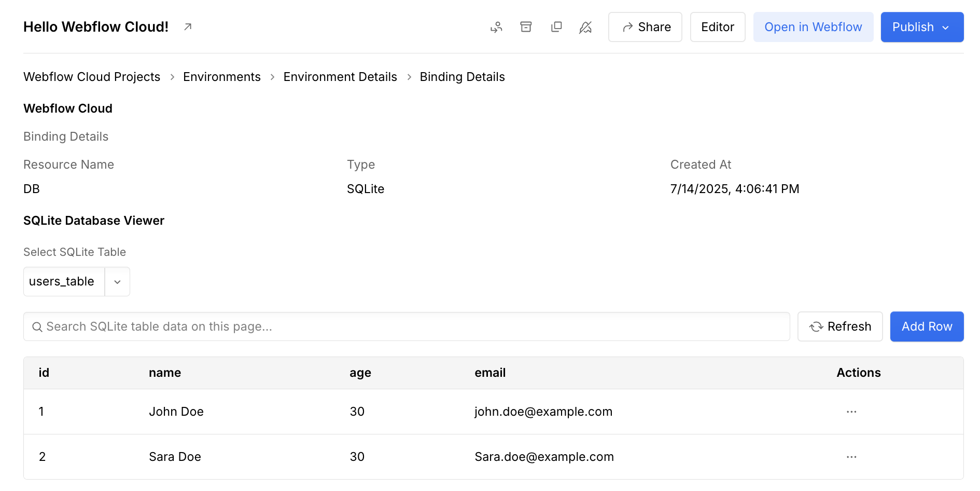Click the Hello Webflow Cloud! title
This screenshot has width=980, height=491.
pos(96,26)
